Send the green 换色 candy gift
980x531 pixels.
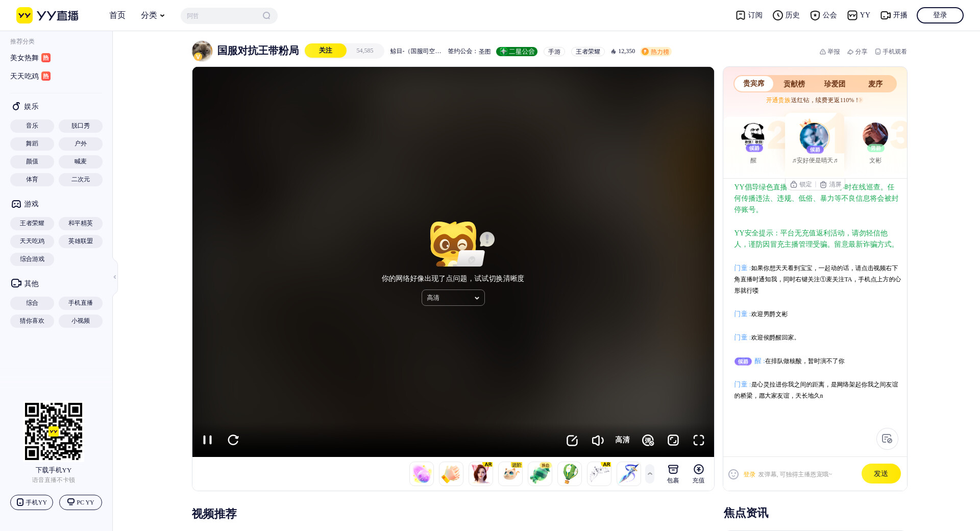coord(540,474)
